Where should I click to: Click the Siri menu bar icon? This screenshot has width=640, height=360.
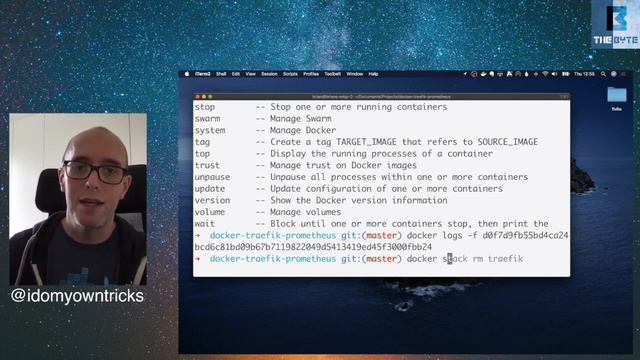[x=613, y=74]
